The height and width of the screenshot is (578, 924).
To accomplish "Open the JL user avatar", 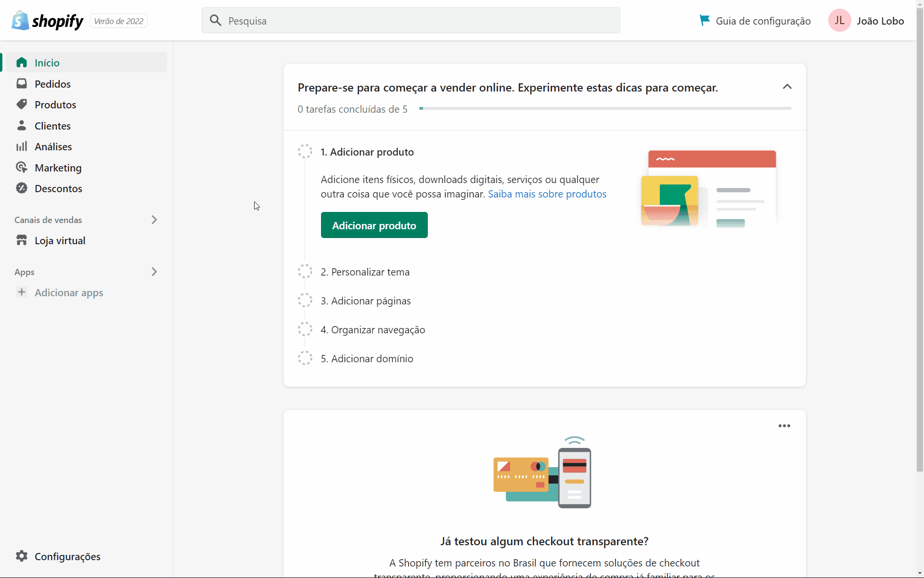I will point(839,20).
